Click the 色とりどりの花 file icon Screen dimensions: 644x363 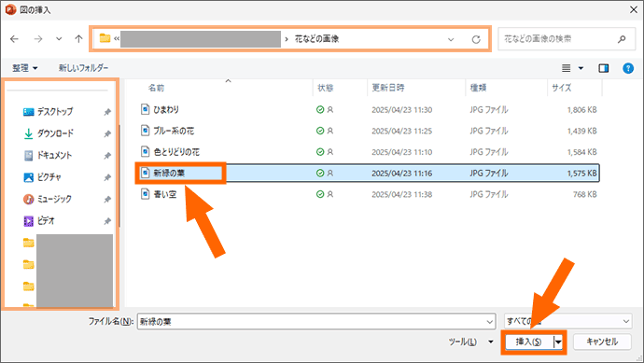[x=145, y=151]
